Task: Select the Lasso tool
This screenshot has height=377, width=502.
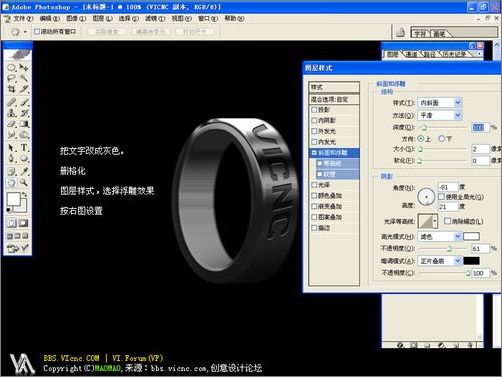Action: [12, 79]
